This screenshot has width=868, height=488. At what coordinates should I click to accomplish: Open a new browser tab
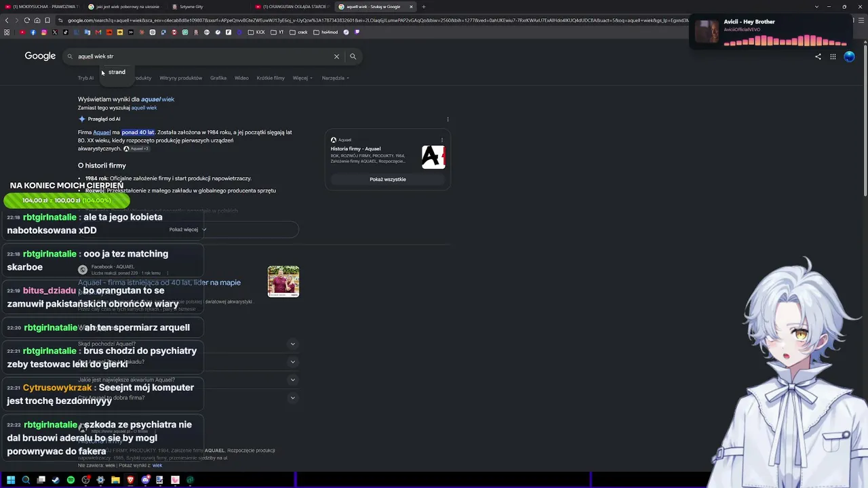click(424, 7)
